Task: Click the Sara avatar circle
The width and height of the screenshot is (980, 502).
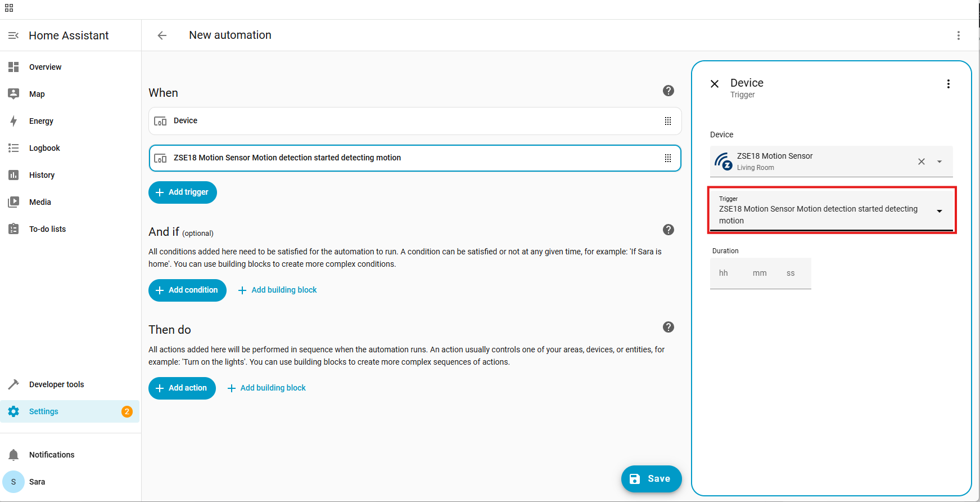Action: pos(13,482)
